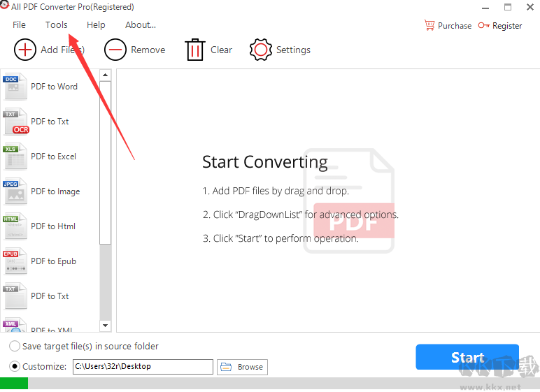
Task: Open the Help menu
Action: click(96, 24)
